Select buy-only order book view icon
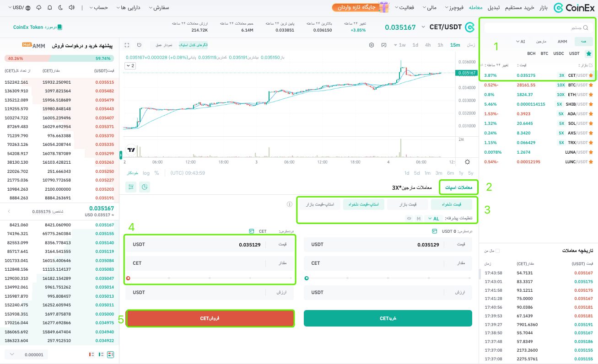This screenshot has width=598, height=364. (x=101, y=354)
